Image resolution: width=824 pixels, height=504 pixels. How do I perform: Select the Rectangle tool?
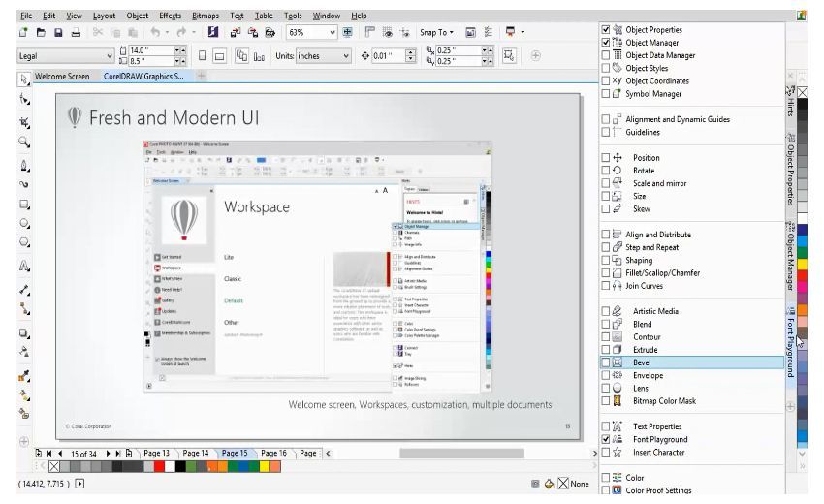point(24,204)
